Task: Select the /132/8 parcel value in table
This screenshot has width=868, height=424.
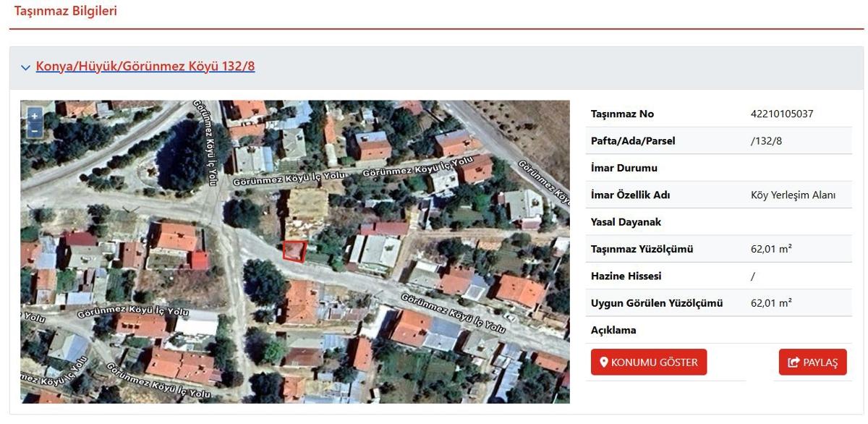Action: [x=766, y=141]
